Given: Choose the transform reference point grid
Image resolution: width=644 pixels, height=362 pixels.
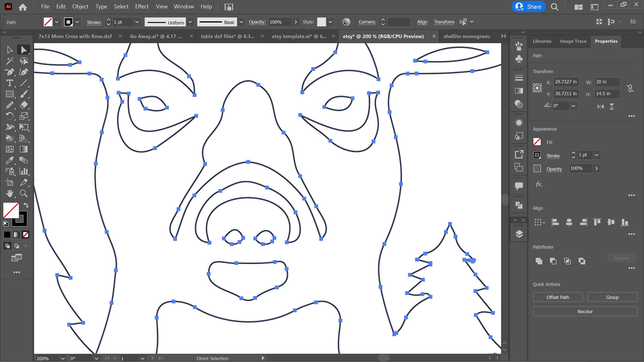Looking at the screenshot, I should [537, 88].
